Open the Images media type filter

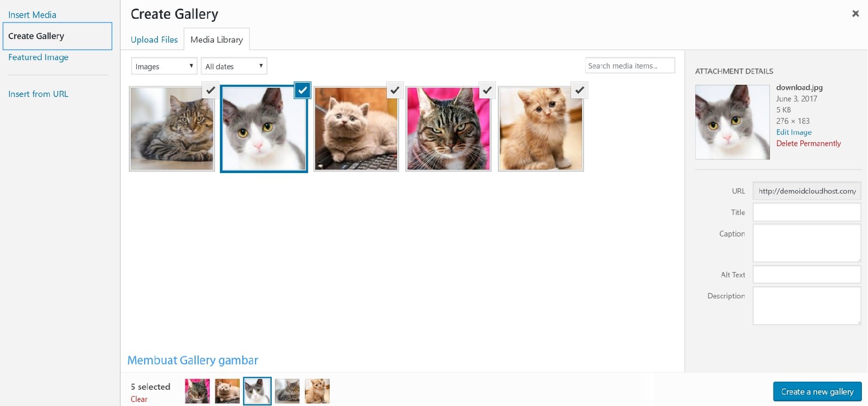point(164,66)
